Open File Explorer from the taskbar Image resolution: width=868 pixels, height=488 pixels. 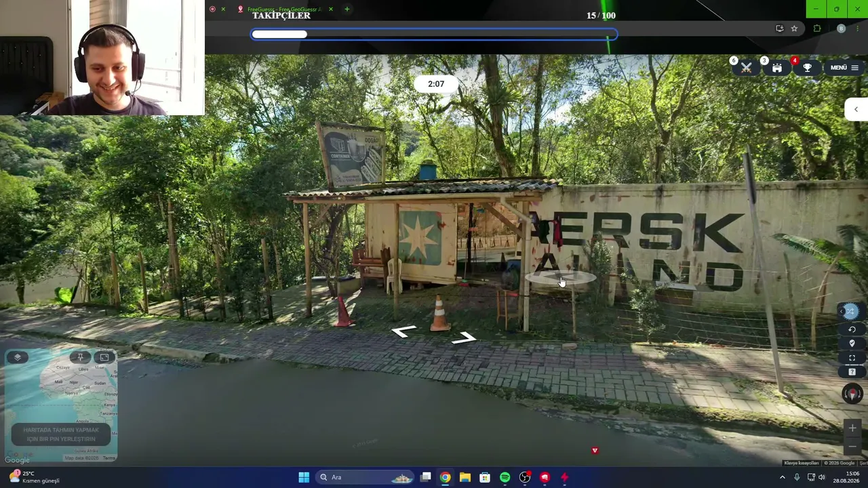[x=465, y=477]
